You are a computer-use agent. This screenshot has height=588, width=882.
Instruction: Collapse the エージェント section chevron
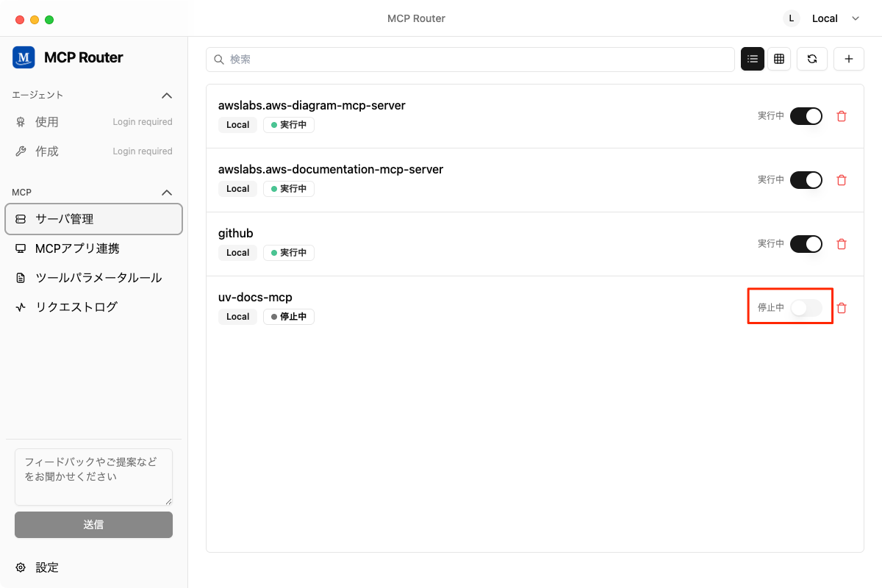167,96
